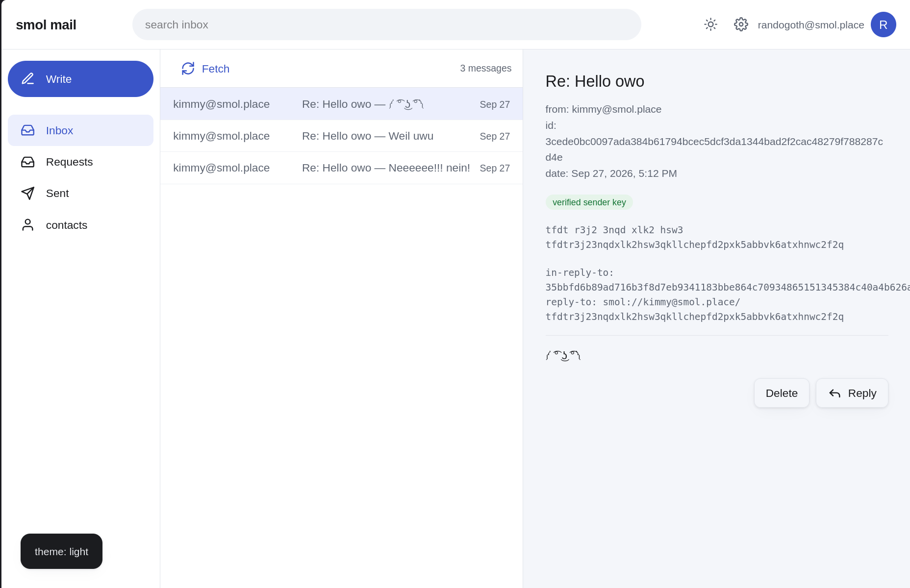Open the message previewing 'Neeeeee!!! nein!'
Image resolution: width=910 pixels, height=588 pixels.
click(341, 168)
